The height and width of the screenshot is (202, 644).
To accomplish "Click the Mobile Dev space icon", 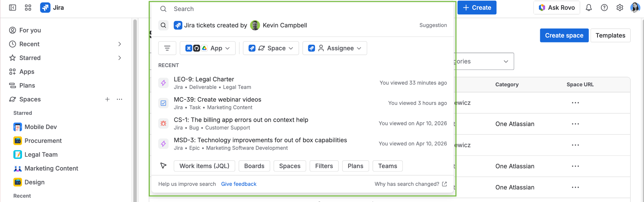I will pos(18,127).
